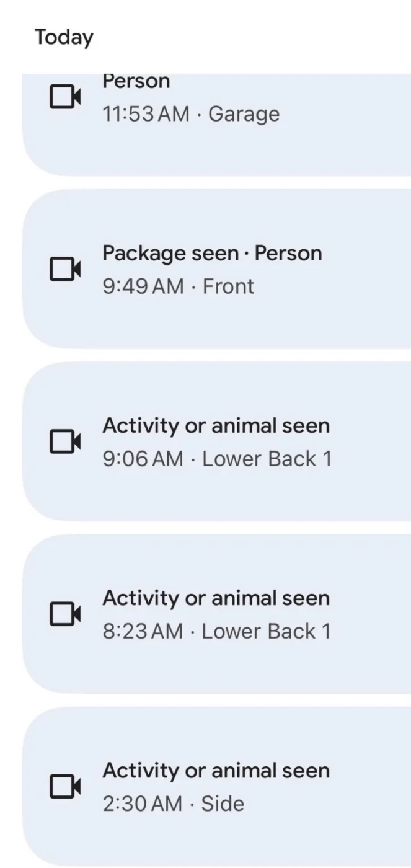Click the camera icon beside Package seen
This screenshot has width=411, height=868.
(65, 269)
